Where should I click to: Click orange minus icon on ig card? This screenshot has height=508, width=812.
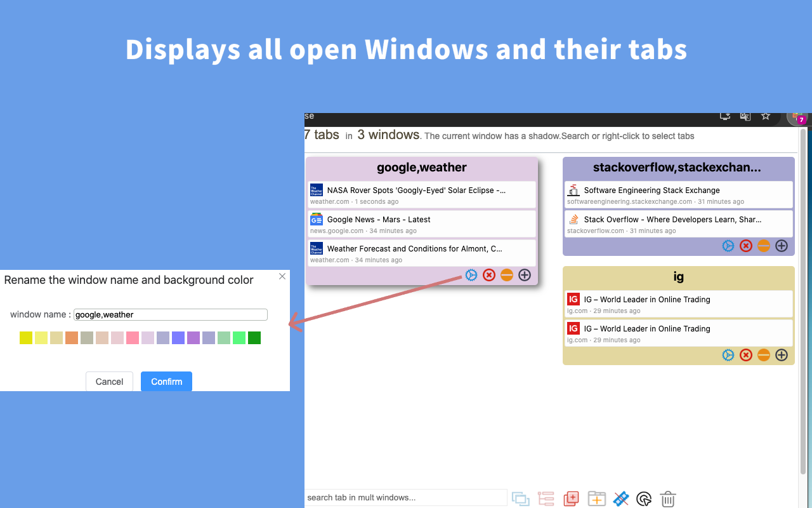(x=764, y=355)
